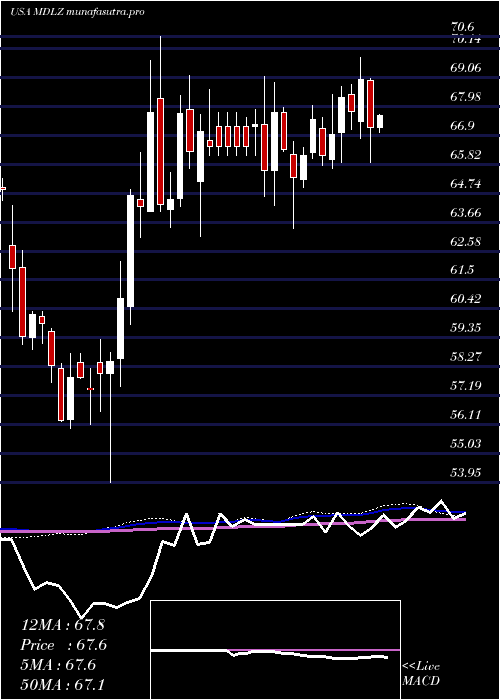Click the 66.9 price axis label
This screenshot has width=500, height=700.
(x=463, y=126)
